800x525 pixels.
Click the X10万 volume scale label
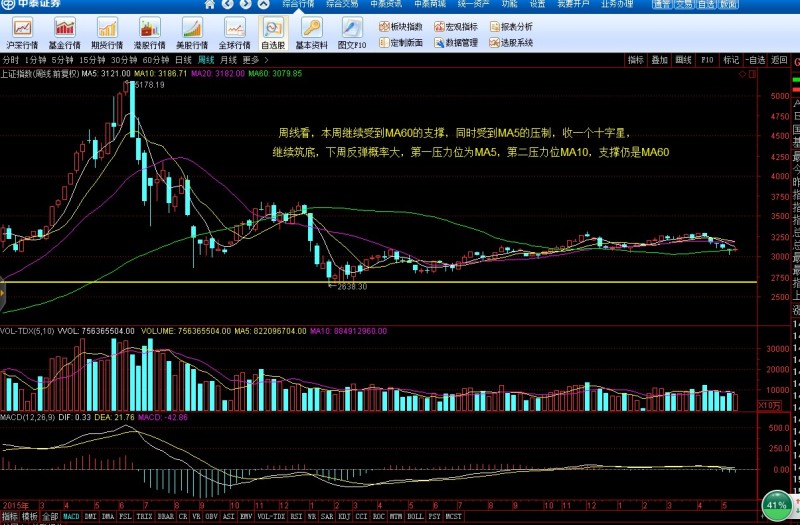click(x=770, y=406)
